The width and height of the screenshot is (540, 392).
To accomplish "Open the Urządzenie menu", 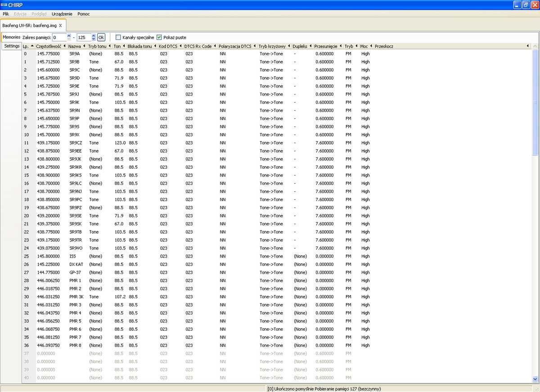I will pyautogui.click(x=62, y=14).
